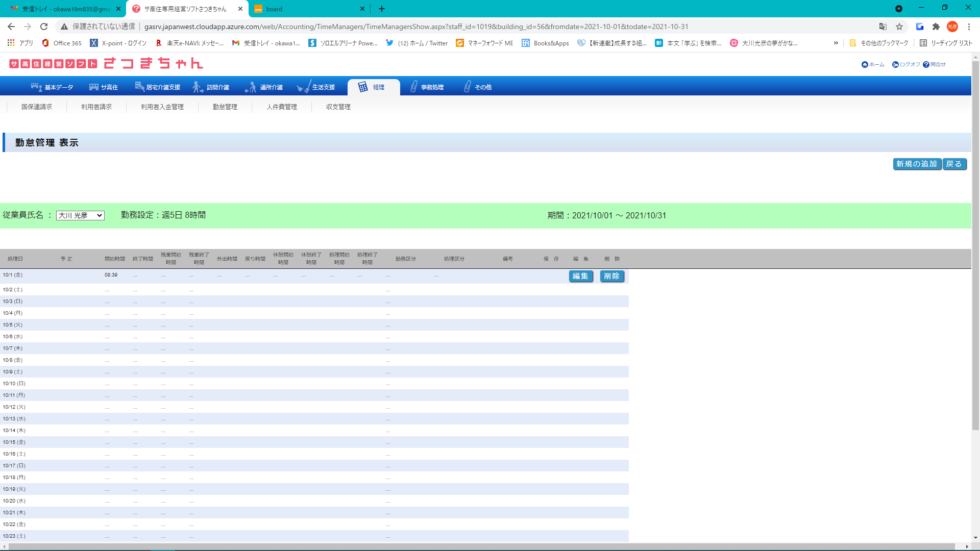Click the 新規の追加 button
980x551 pixels.
pyautogui.click(x=917, y=164)
